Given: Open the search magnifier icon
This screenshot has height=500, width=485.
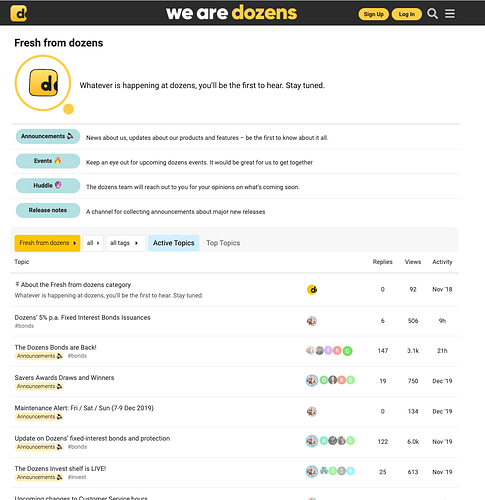Looking at the screenshot, I should pos(433,14).
